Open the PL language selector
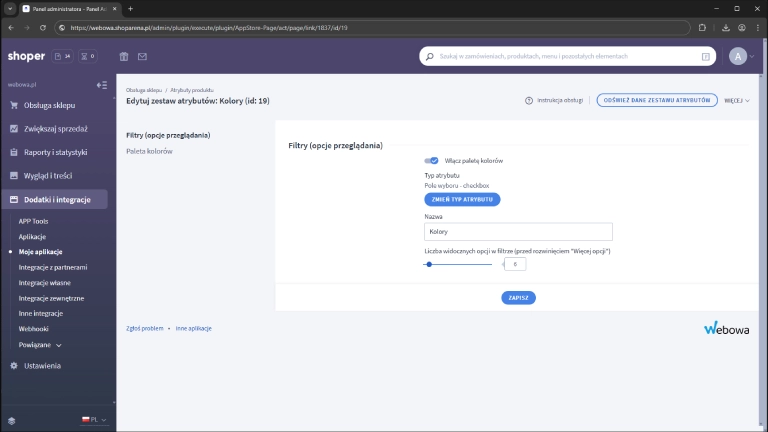Image resolution: width=768 pixels, height=432 pixels. pyautogui.click(x=95, y=420)
